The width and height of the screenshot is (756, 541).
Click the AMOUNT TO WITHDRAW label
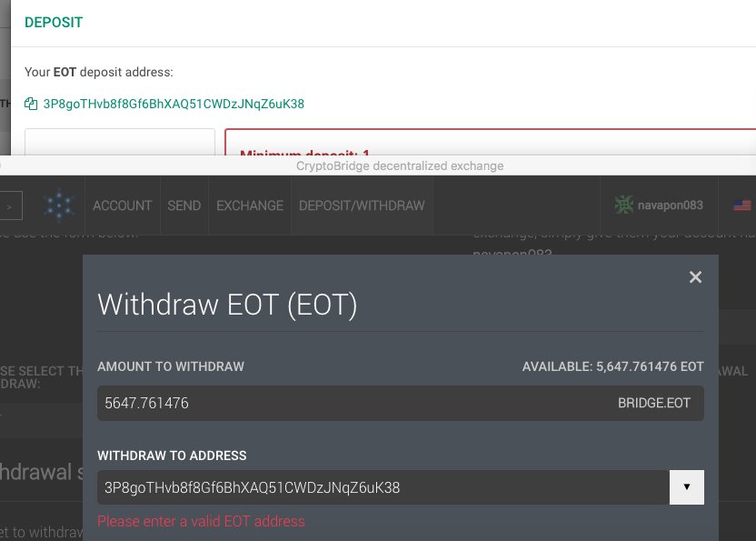[171, 366]
